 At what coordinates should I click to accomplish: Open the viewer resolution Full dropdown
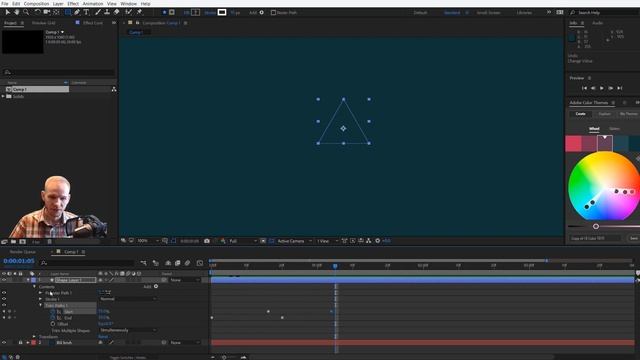[x=242, y=241]
